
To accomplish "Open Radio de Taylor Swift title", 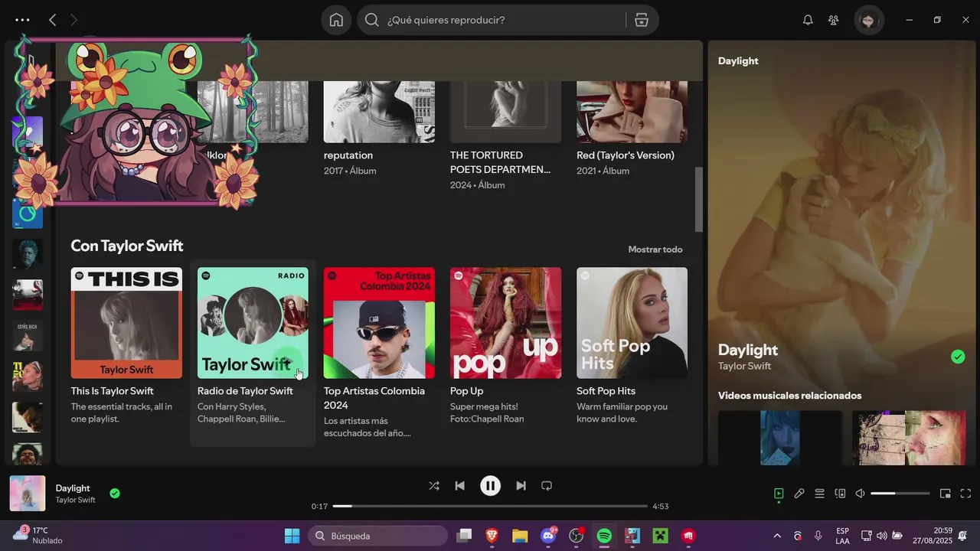I will click(245, 391).
